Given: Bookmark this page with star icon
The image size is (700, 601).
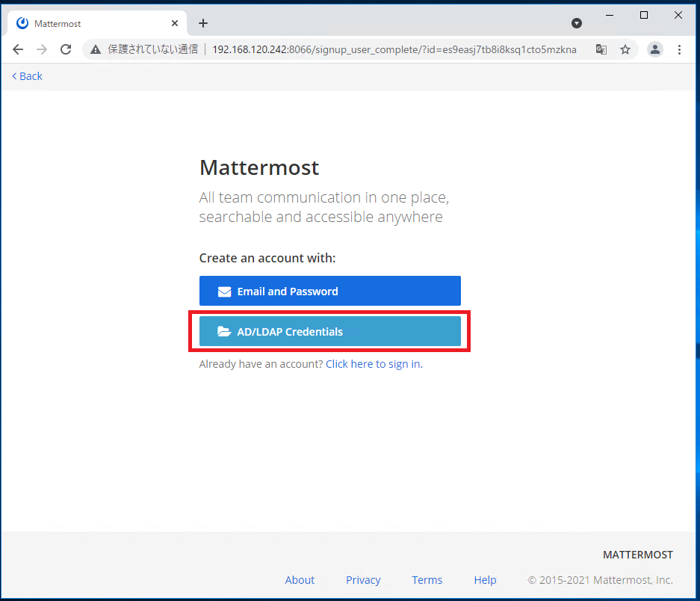Looking at the screenshot, I should [x=625, y=49].
